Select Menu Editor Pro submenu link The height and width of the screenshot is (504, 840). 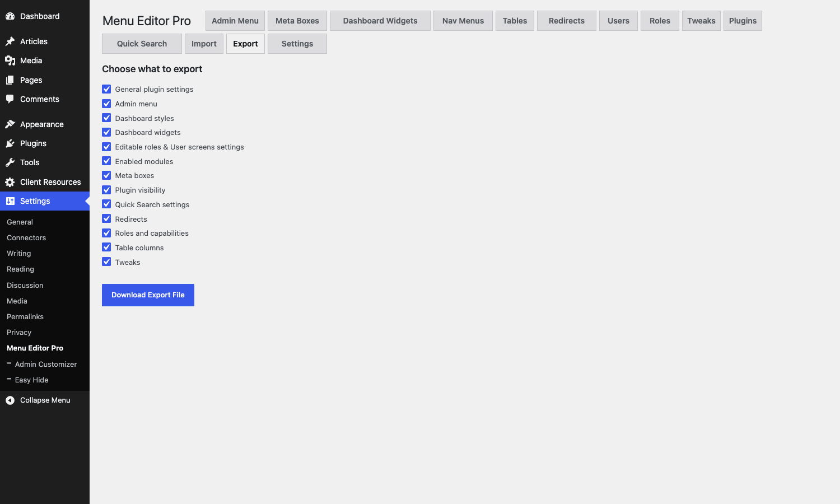point(35,348)
